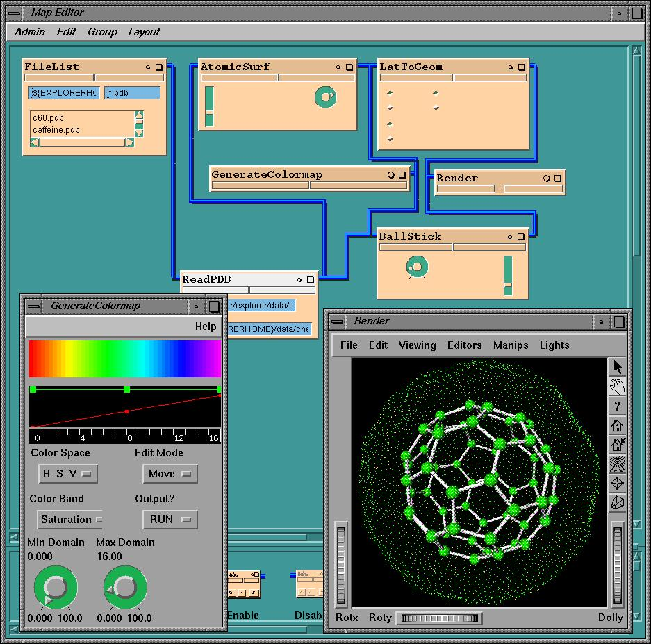Activate the Seek crosshair tool
651x644 pixels.
click(x=617, y=483)
